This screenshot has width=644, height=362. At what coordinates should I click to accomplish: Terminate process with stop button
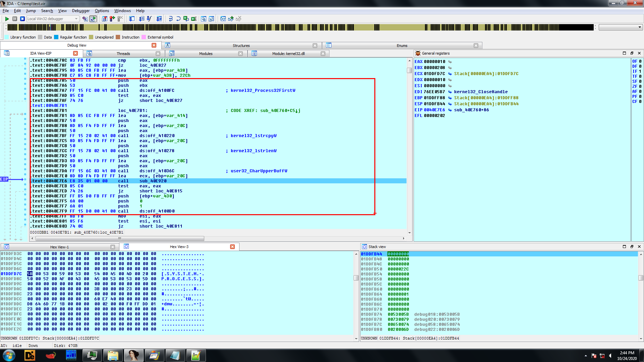tap(22, 19)
